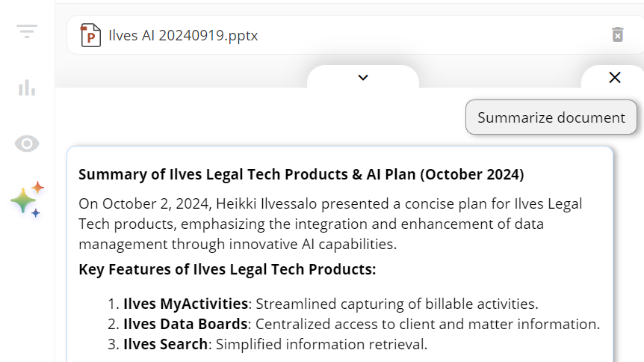Open the colorful AI sparkle assistant

27,200
